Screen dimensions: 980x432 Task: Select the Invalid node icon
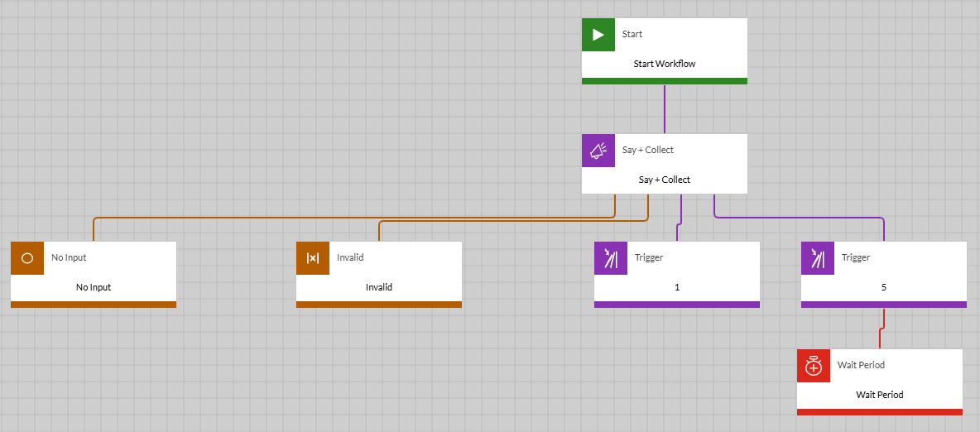(x=313, y=258)
